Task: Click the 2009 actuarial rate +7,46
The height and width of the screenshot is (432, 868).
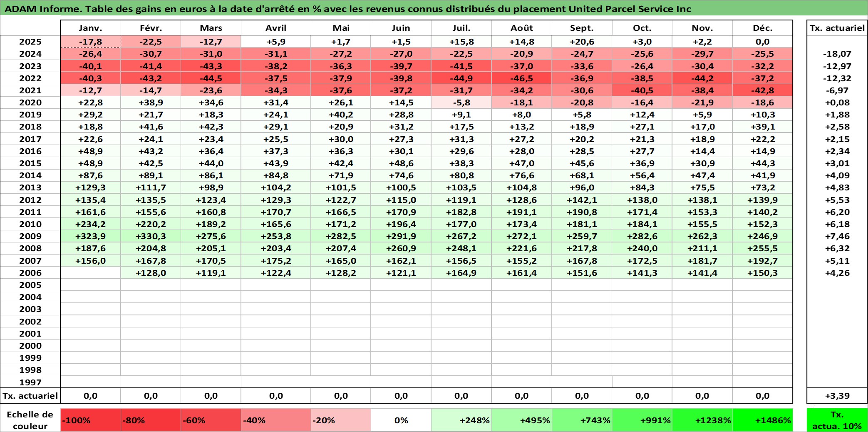Action: pos(837,236)
